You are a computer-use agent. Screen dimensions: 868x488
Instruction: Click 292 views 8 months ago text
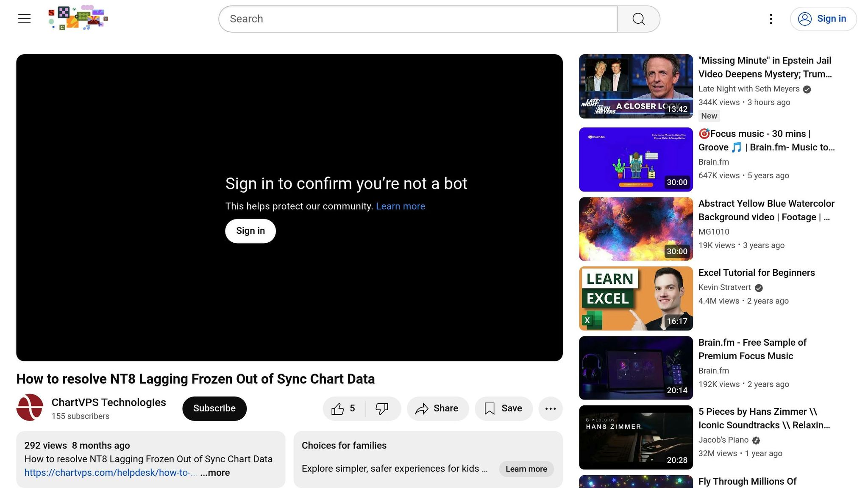(x=77, y=446)
